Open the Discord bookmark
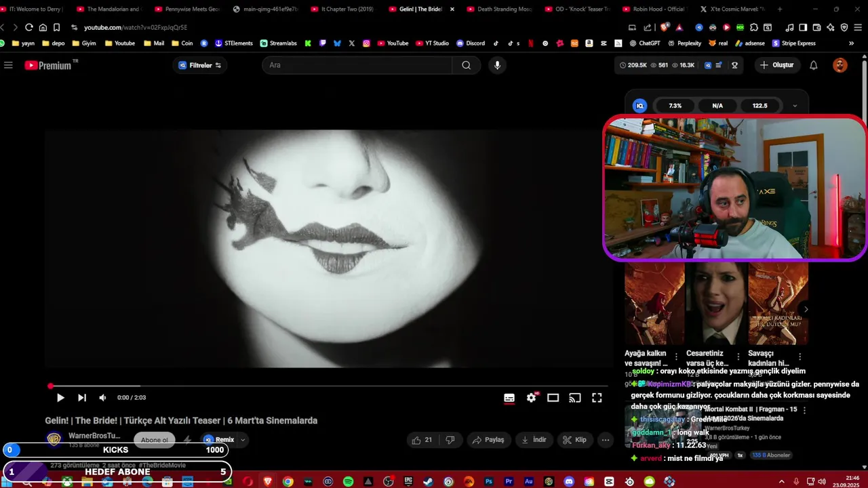This screenshot has height=488, width=868. (x=471, y=43)
